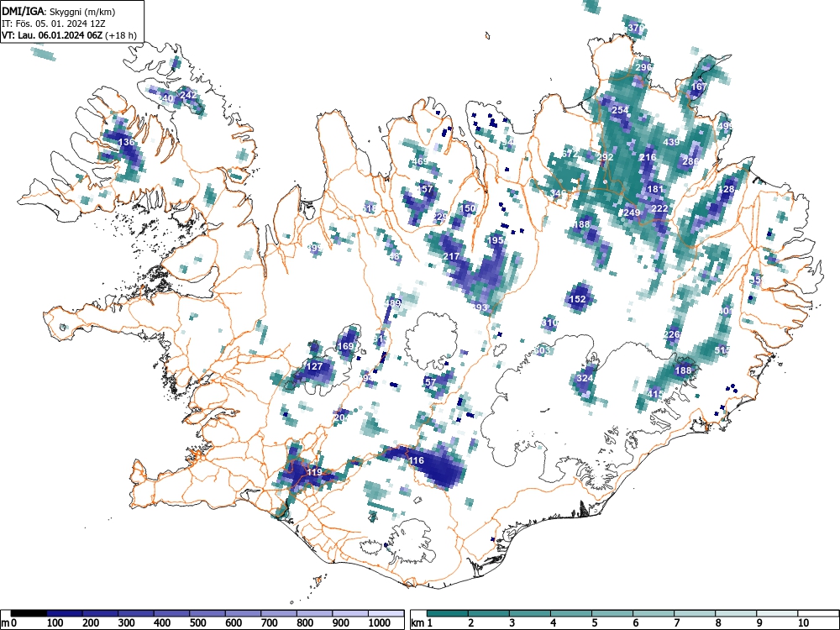Image resolution: width=840 pixels, height=630 pixels.
Task: Click the 324 visibility value
Action: click(x=585, y=378)
